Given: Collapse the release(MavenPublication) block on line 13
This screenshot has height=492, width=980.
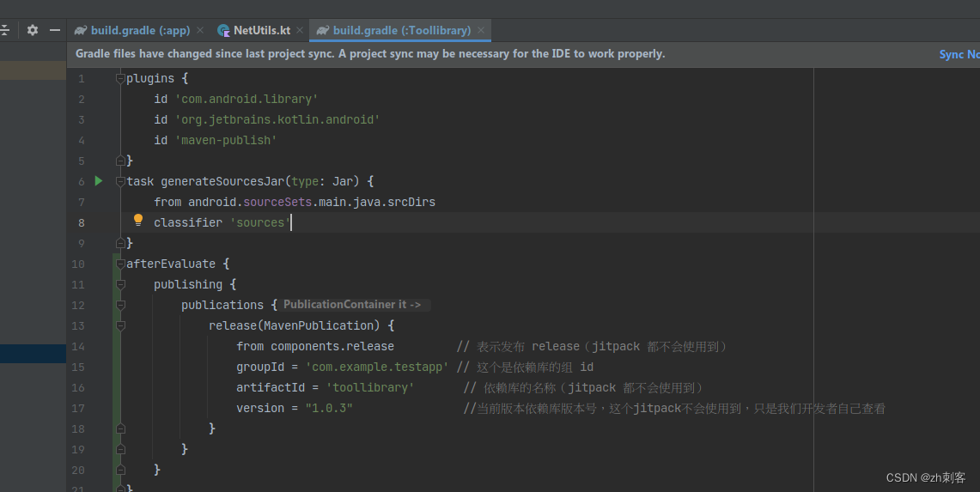Looking at the screenshot, I should pyautogui.click(x=120, y=325).
